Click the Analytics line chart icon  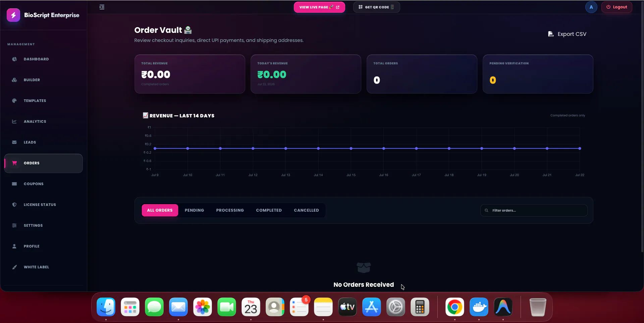click(x=14, y=121)
